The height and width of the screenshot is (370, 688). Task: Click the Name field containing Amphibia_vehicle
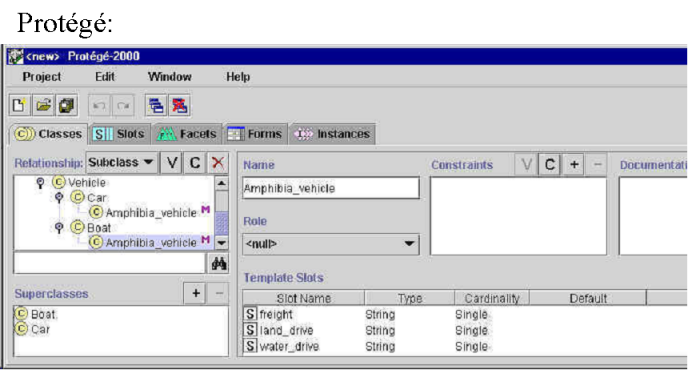(331, 188)
